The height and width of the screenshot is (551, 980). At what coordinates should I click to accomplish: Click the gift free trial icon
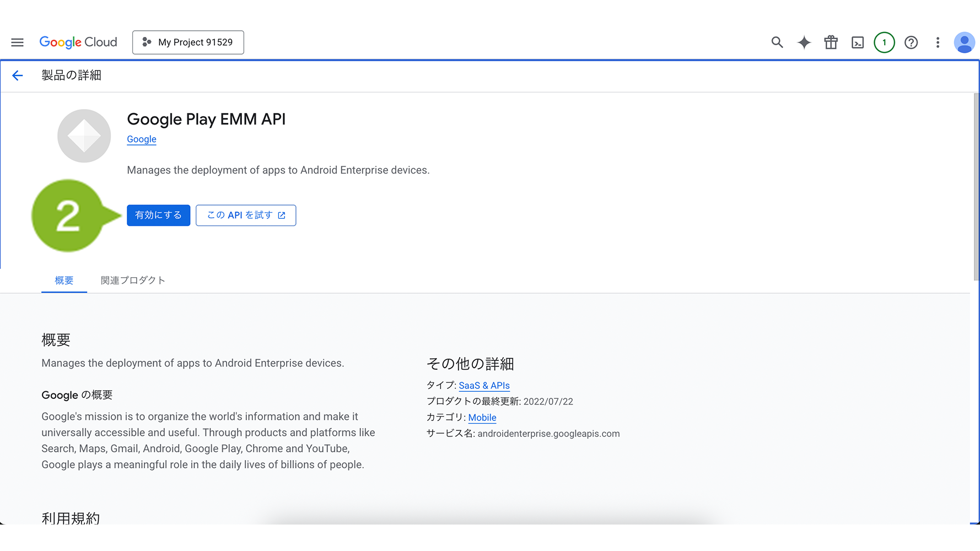[831, 42]
